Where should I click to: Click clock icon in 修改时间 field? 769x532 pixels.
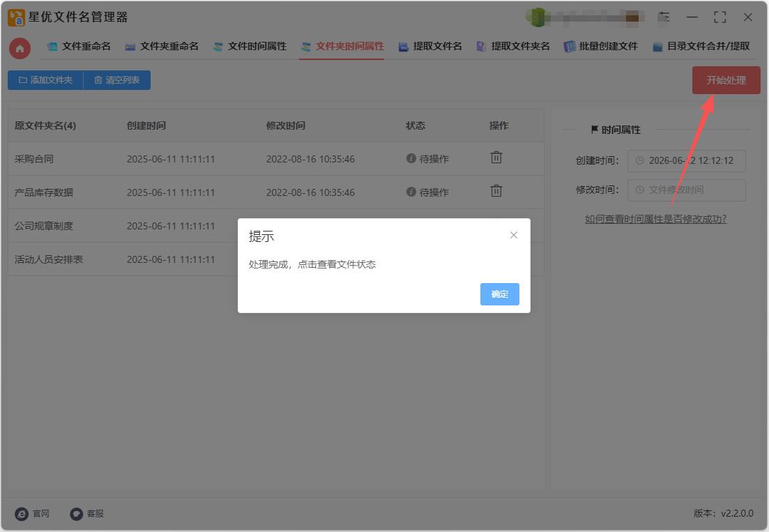point(639,189)
